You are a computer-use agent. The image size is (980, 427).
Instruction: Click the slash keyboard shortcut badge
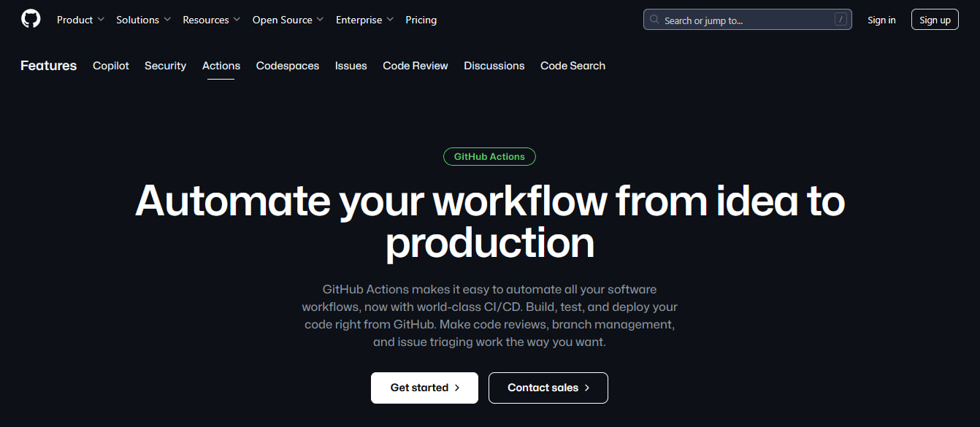[840, 19]
